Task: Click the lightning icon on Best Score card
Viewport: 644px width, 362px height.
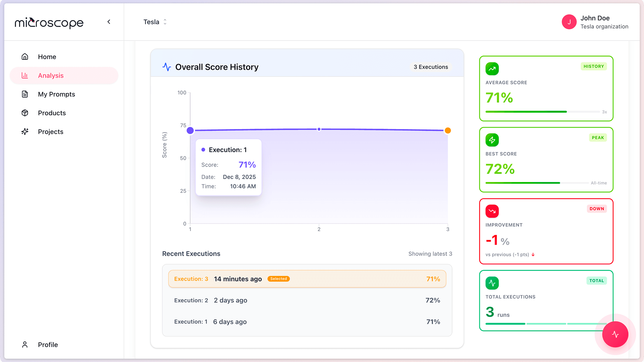Action: pyautogui.click(x=492, y=140)
